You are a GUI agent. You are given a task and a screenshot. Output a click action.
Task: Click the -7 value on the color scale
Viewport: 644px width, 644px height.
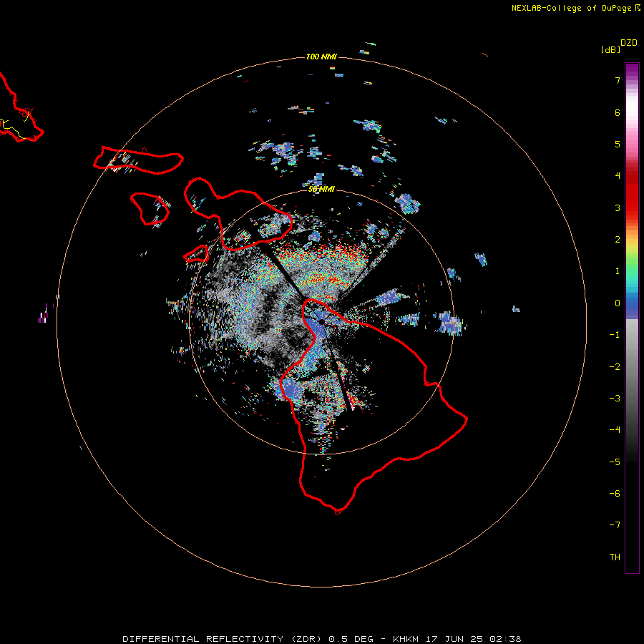pyautogui.click(x=615, y=525)
